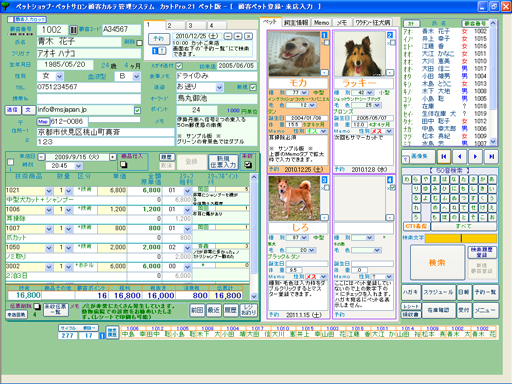This screenshot has width=512, height=384.
Task: Click the large 検索 search button
Action: pos(437,262)
